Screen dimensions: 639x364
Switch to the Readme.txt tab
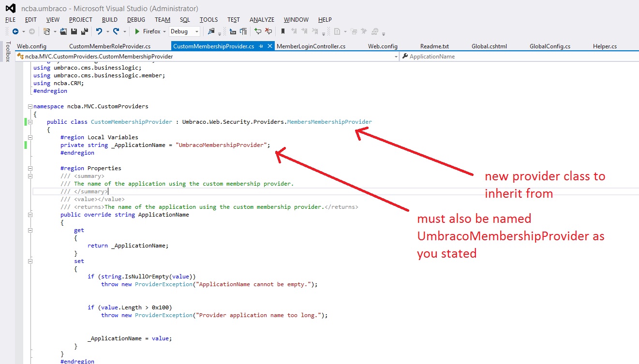point(434,46)
